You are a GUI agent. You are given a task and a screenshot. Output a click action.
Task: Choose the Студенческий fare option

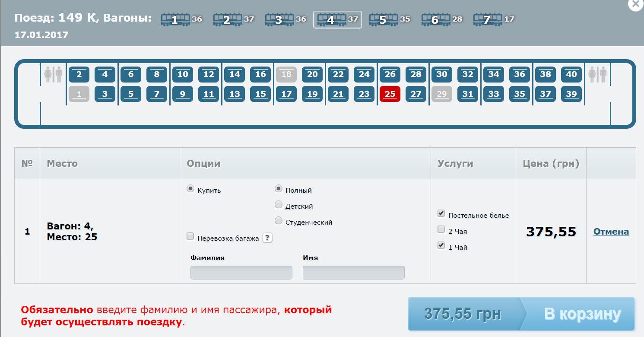click(279, 221)
